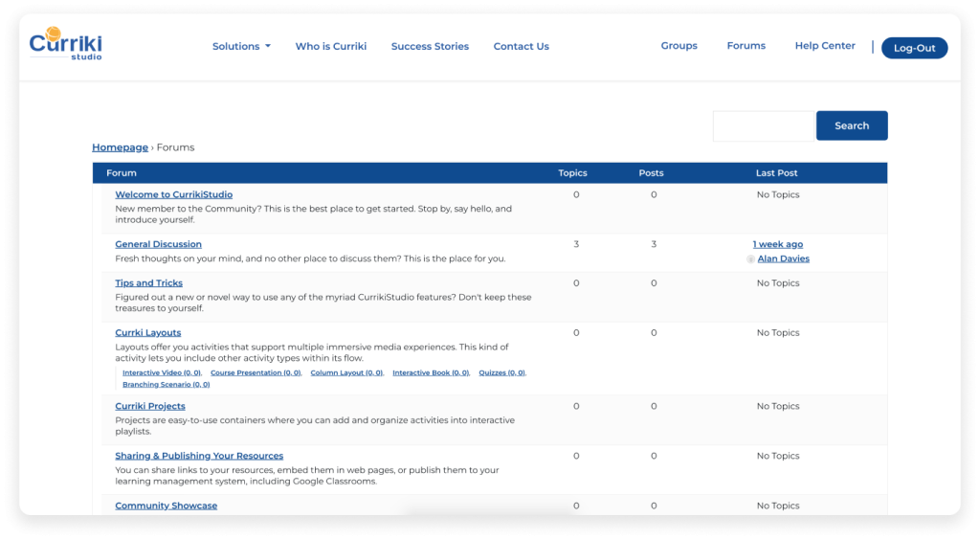Open Curriki Projects forum
This screenshot has height=540, width=980.
click(x=150, y=406)
